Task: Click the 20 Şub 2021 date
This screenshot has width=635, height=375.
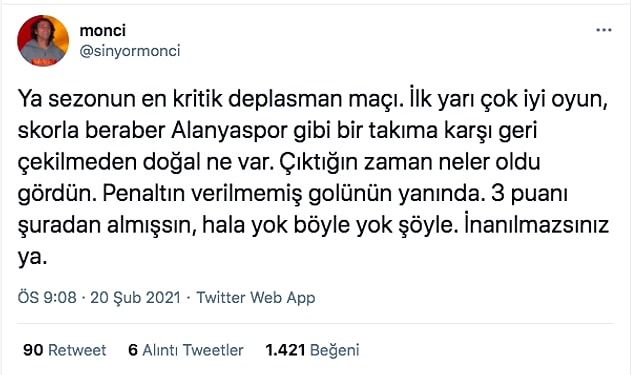Action: click(x=135, y=297)
